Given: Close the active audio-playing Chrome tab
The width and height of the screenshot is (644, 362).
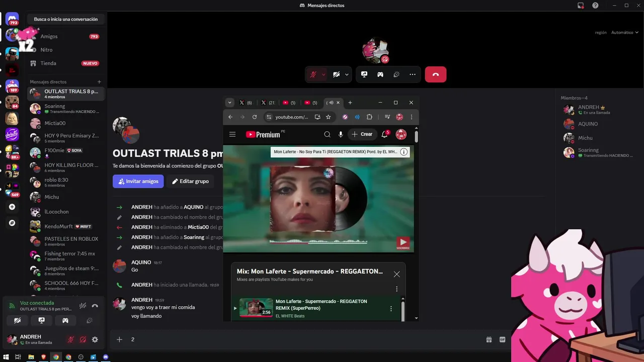Looking at the screenshot, I should point(338,103).
